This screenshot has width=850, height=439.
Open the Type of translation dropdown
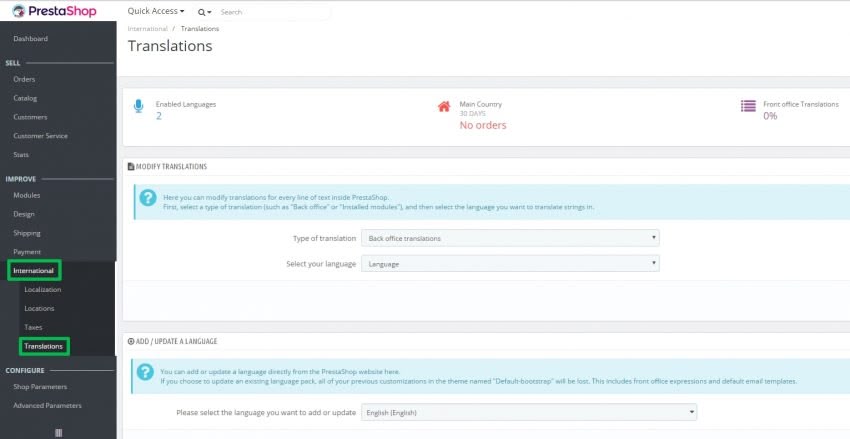[x=510, y=238]
